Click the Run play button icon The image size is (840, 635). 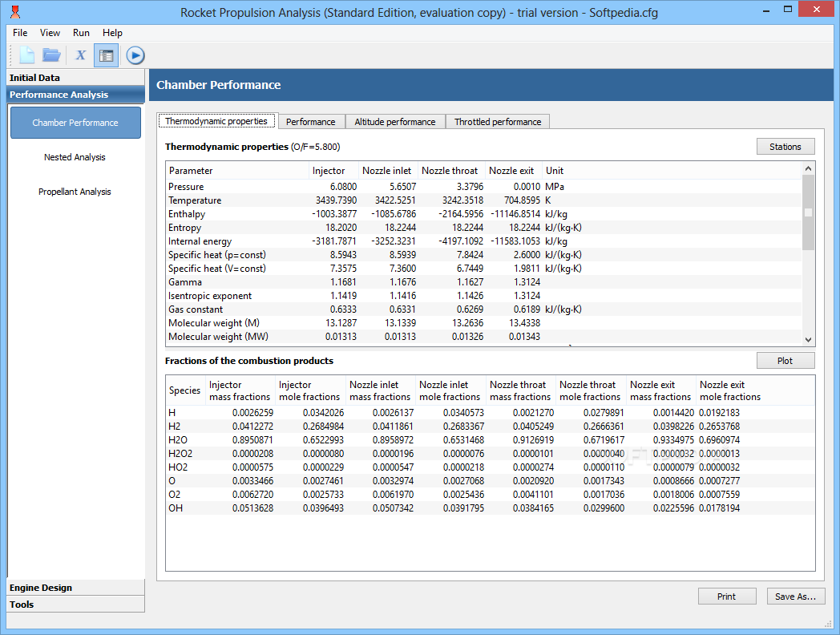coord(135,55)
